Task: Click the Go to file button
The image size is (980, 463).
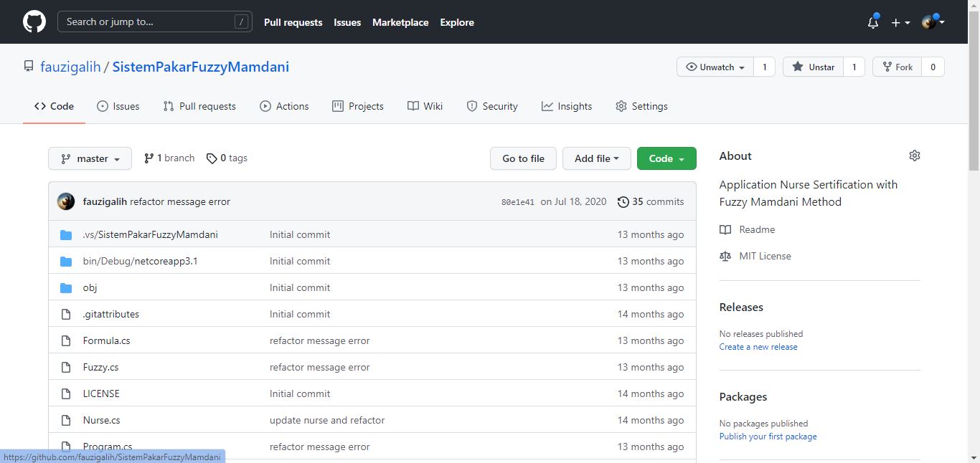Action: [523, 158]
